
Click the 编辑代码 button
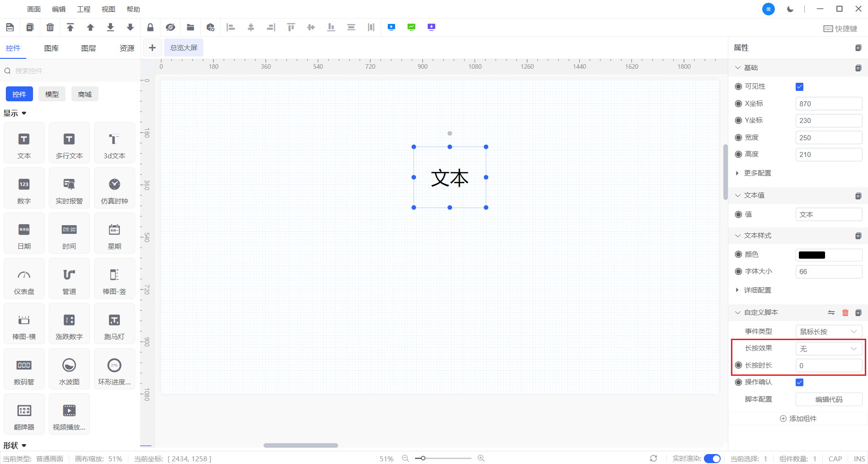click(828, 399)
